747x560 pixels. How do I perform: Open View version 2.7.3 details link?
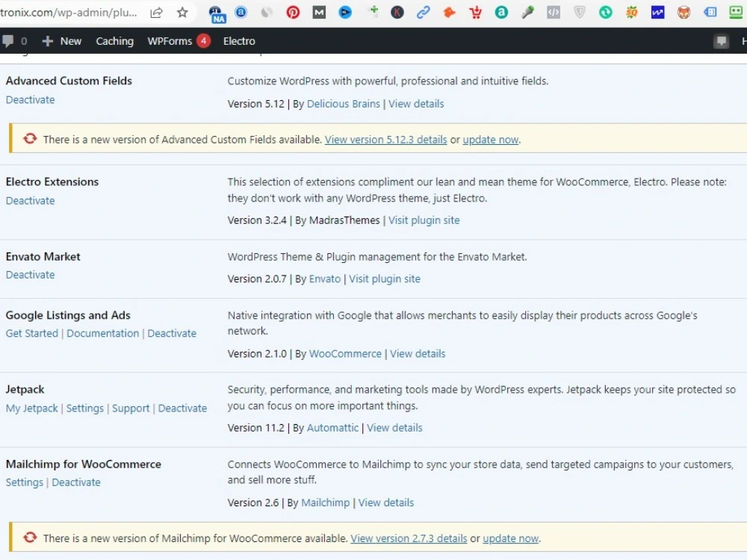tap(409, 538)
